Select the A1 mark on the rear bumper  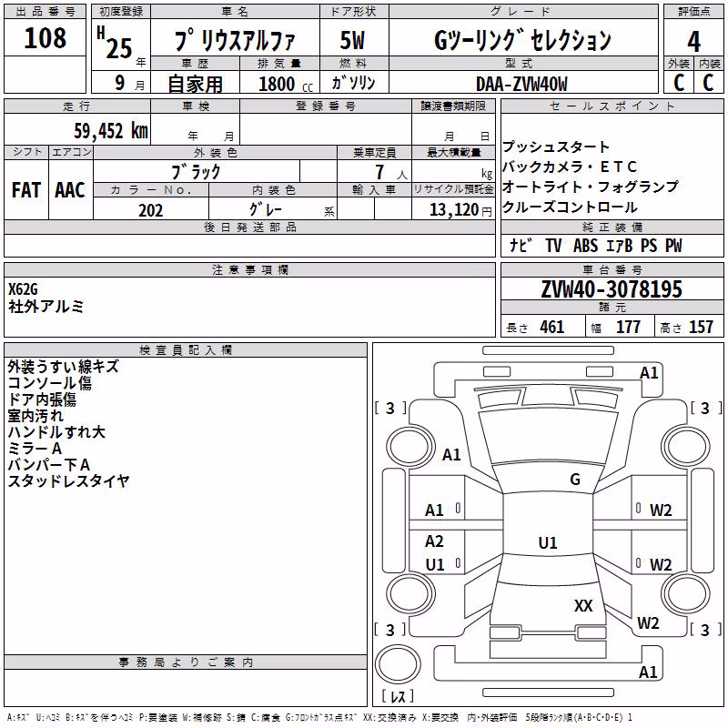[x=648, y=672]
